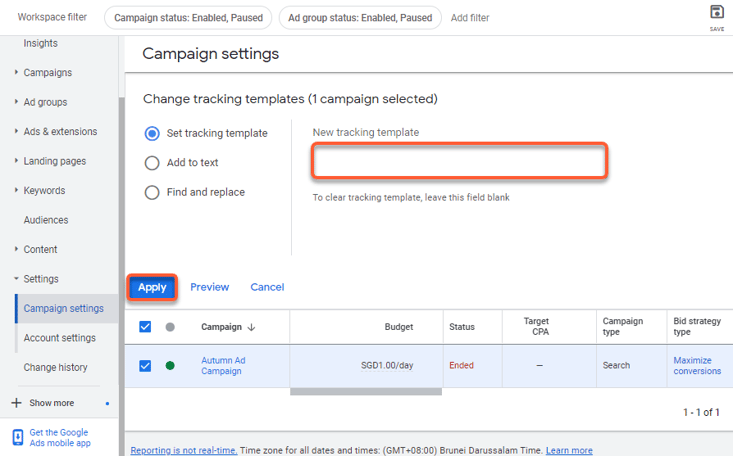The width and height of the screenshot is (733, 456).
Task: Click the green status dot for Autumn Ad Campaign
Action: pos(170,366)
